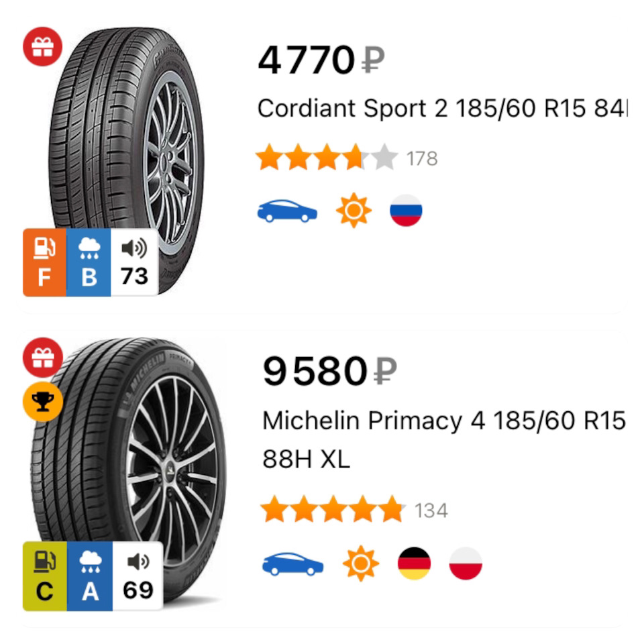
Task: Click Cordiant wet grip B label
Action: tap(89, 262)
